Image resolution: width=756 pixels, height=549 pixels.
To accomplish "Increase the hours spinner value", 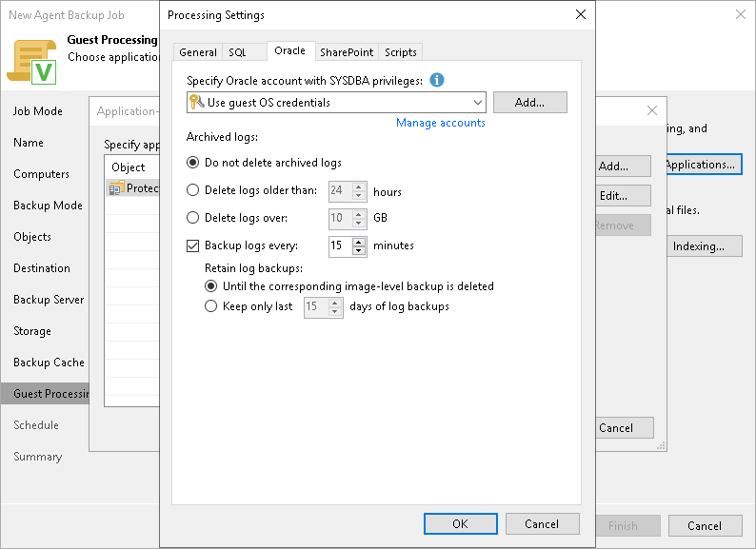I will (x=359, y=186).
